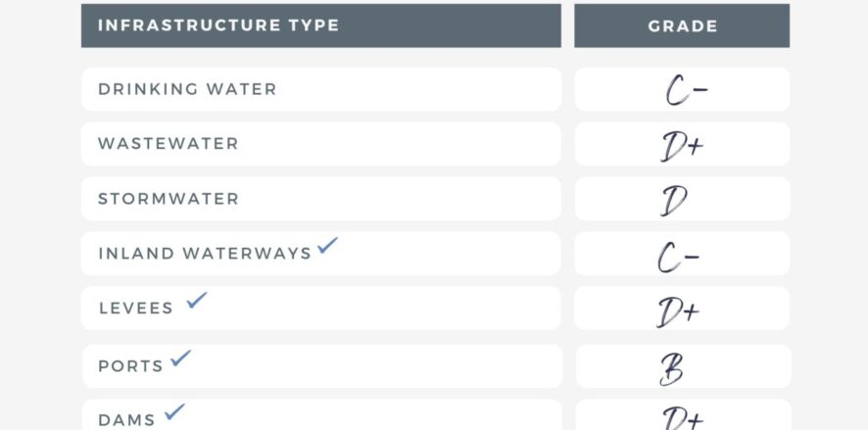Viewport: 868px width, 430px height.
Task: Click the Inland Waterways label text
Action: click(x=205, y=254)
